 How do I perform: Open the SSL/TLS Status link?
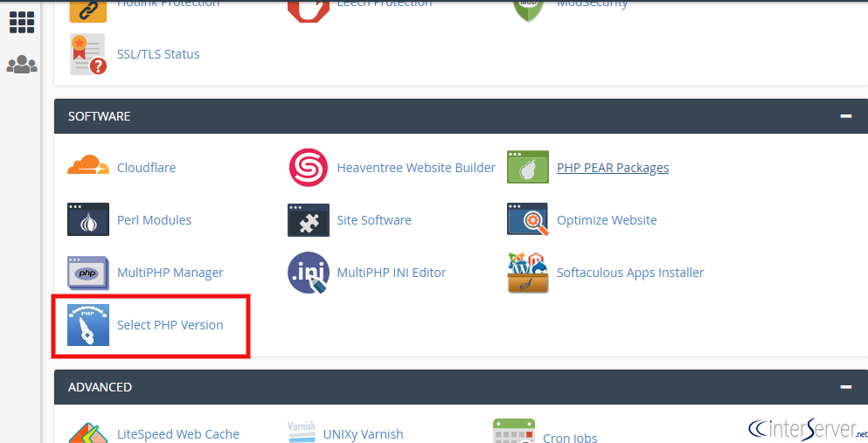pos(158,54)
